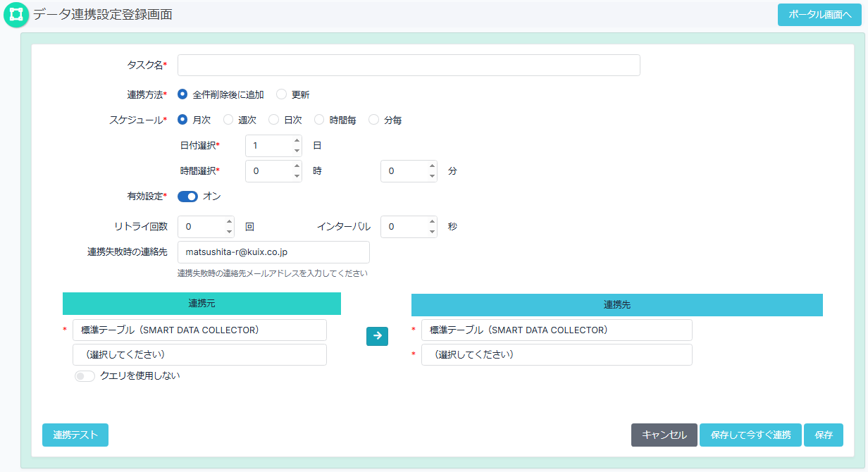Click the app logo icon beside the title
Screen dimensions: 868x472
coord(15,15)
